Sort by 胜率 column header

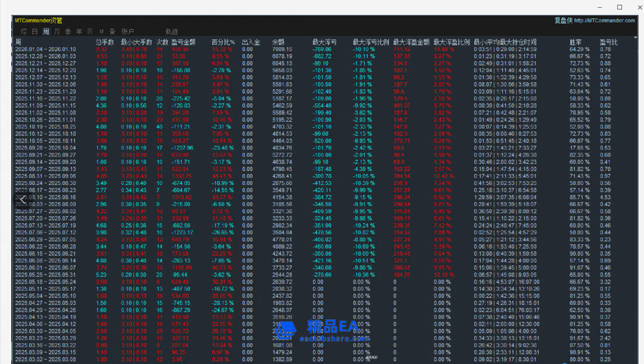[x=576, y=42]
